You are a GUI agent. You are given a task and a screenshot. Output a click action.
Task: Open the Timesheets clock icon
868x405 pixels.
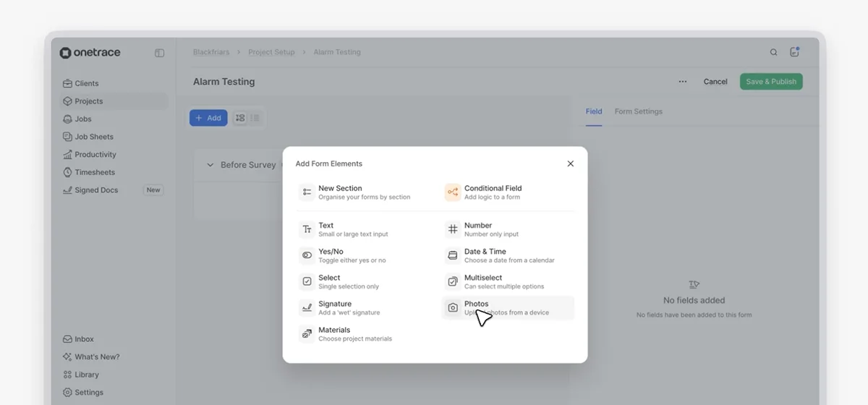[x=67, y=172]
